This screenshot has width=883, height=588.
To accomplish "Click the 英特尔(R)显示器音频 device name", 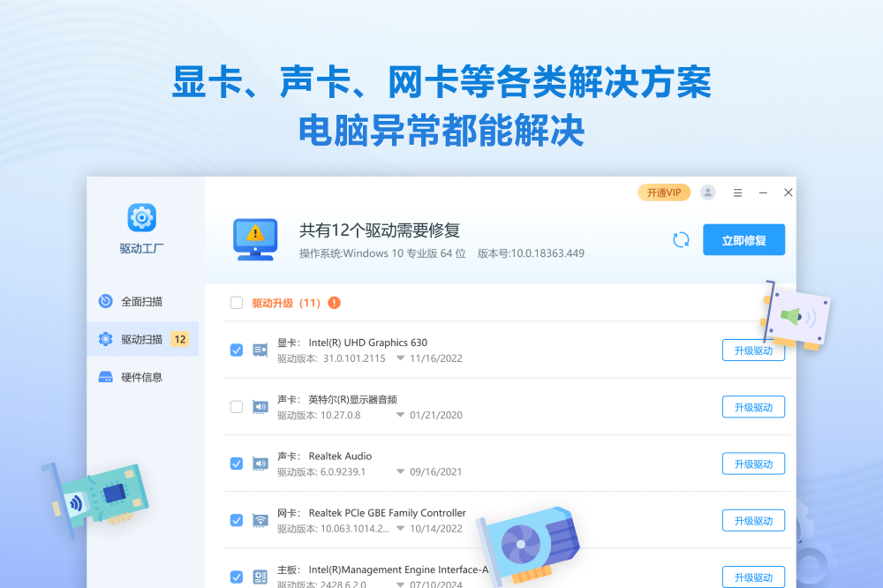I will [352, 399].
